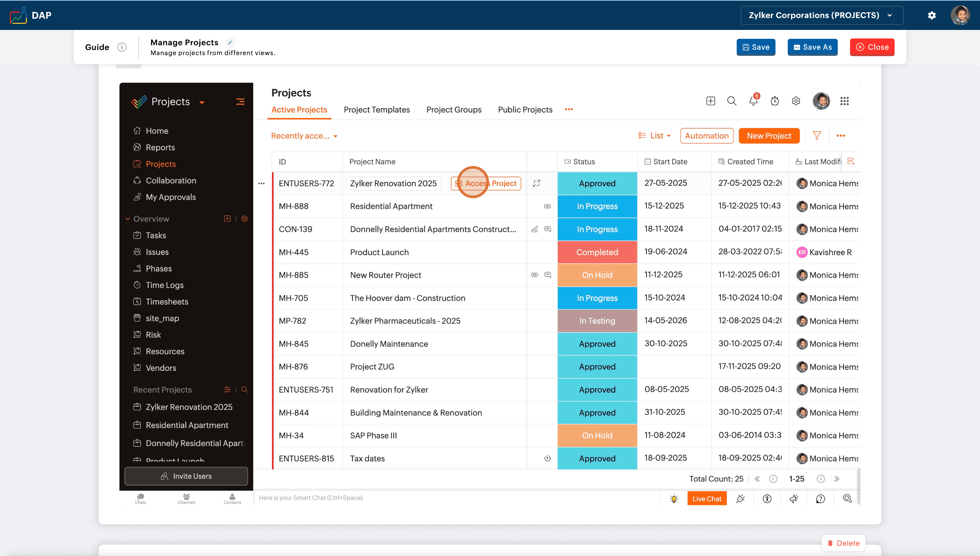Click the quick add plus icon
Viewport: 980px width, 556px height.
click(710, 101)
